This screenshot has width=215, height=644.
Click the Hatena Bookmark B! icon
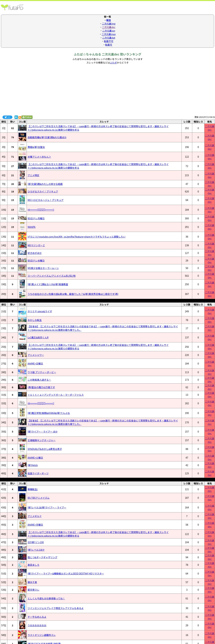tap(16, 117)
